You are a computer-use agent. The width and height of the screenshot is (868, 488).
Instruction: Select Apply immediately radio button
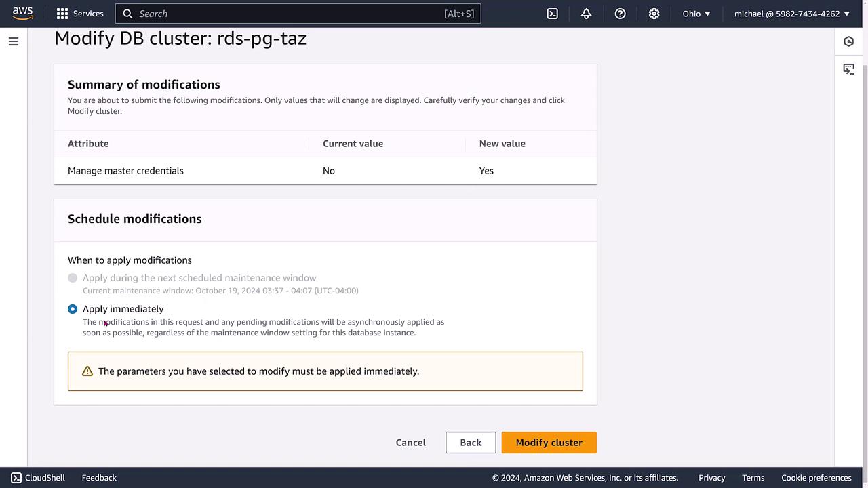[x=73, y=309]
